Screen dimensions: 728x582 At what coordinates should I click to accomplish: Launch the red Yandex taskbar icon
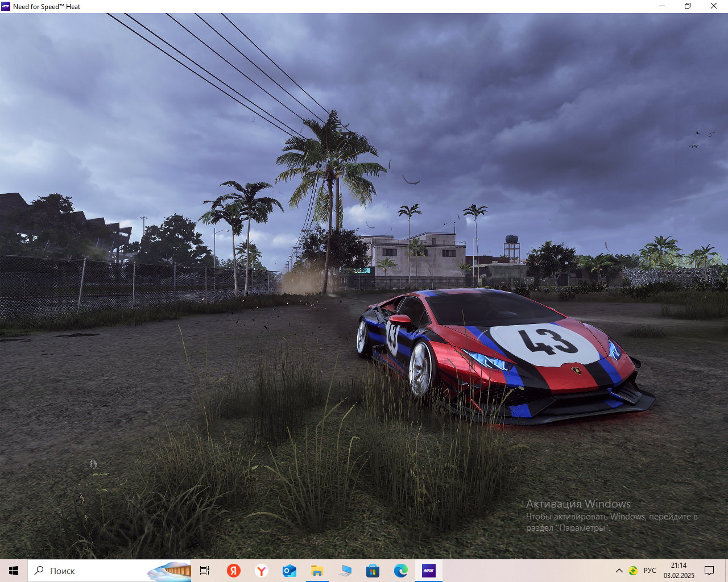(x=234, y=571)
